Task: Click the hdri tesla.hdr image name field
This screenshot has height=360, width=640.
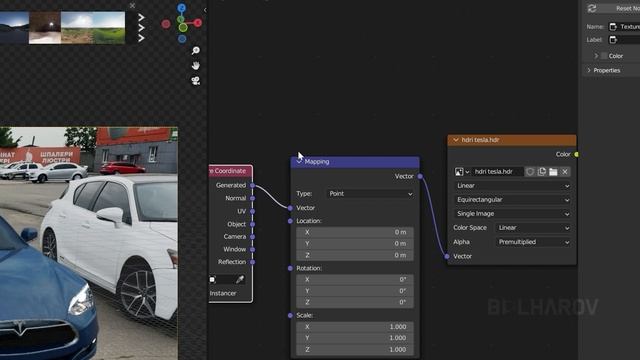Action: click(497, 172)
